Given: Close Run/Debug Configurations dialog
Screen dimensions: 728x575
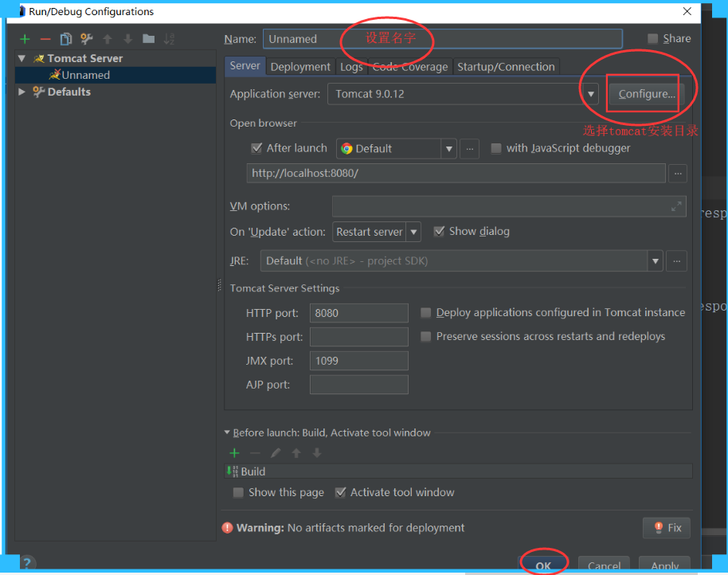Looking at the screenshot, I should (687, 11).
